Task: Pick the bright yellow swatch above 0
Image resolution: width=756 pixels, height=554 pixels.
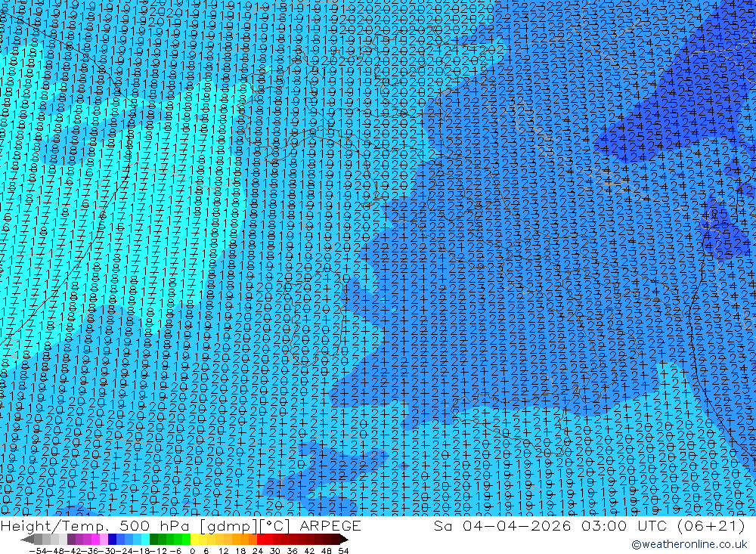Action: tap(195, 540)
